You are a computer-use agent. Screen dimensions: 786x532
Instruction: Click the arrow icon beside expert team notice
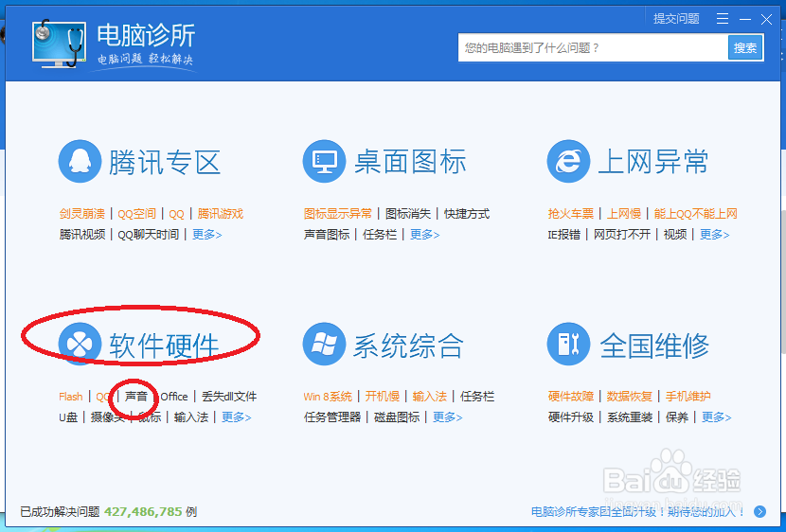pos(759,511)
